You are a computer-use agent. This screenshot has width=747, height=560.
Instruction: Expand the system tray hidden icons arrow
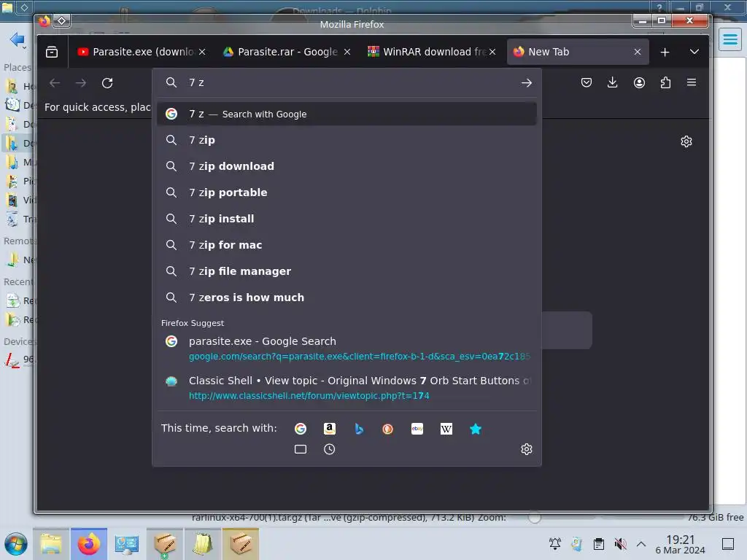(x=641, y=544)
